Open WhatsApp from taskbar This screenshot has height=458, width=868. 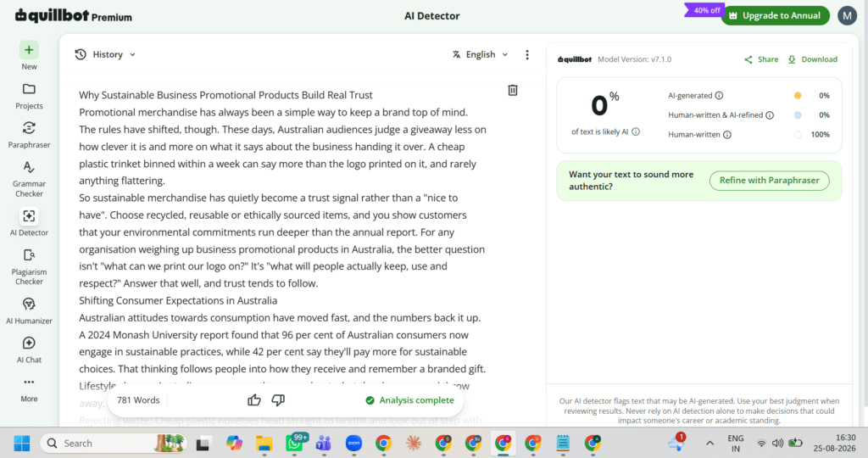294,443
